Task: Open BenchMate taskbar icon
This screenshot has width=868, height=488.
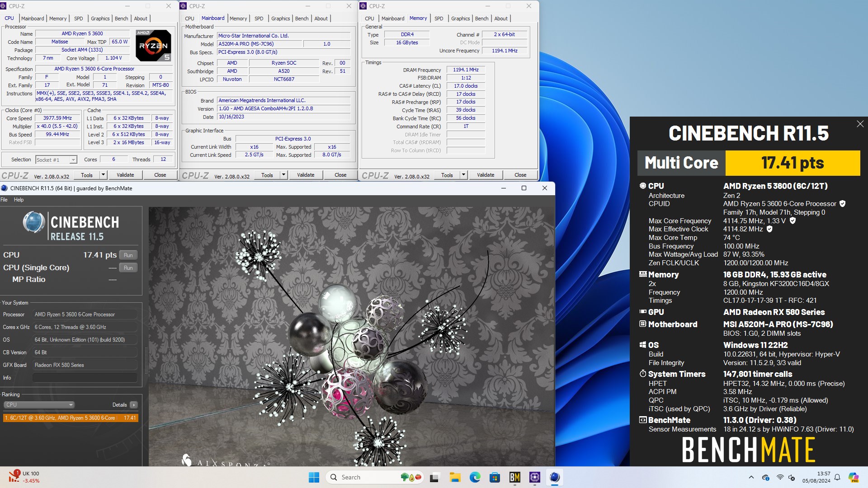Action: (x=514, y=477)
